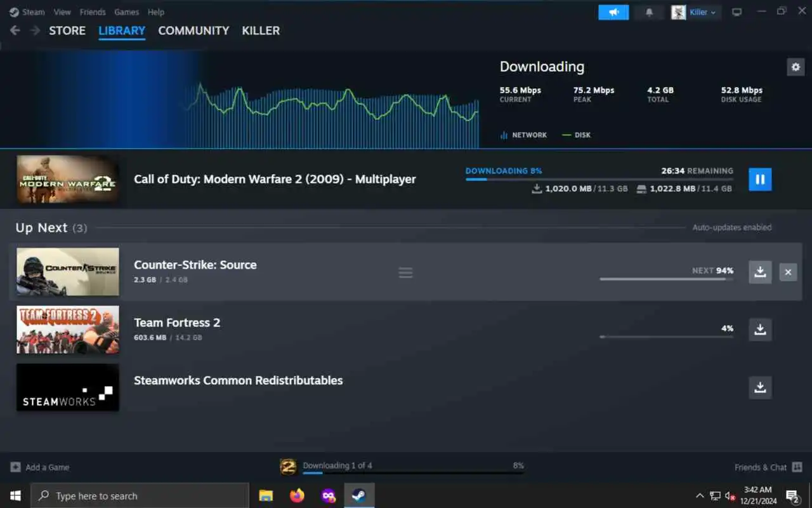Click the DOWNLOADING 8% label

[504, 171]
